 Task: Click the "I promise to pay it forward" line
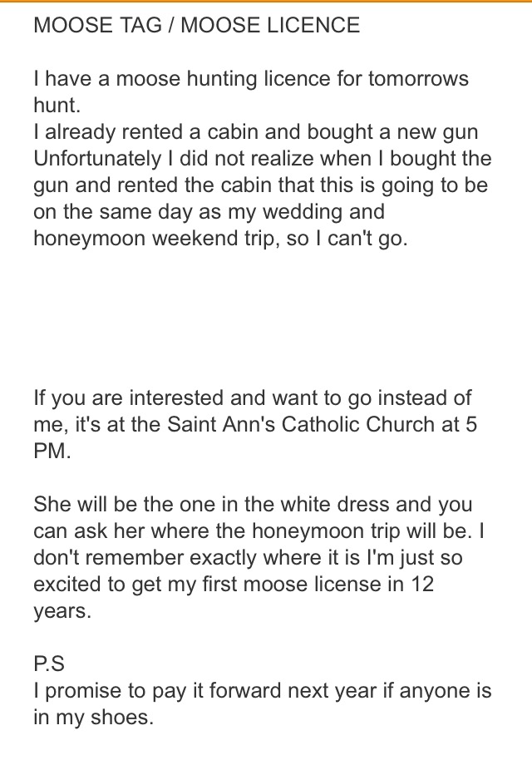[262, 690]
